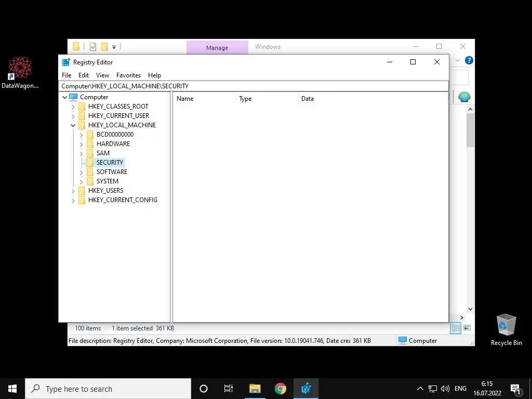Select the HKEY_USERS key label
This screenshot has width=532, height=399.
coord(106,191)
